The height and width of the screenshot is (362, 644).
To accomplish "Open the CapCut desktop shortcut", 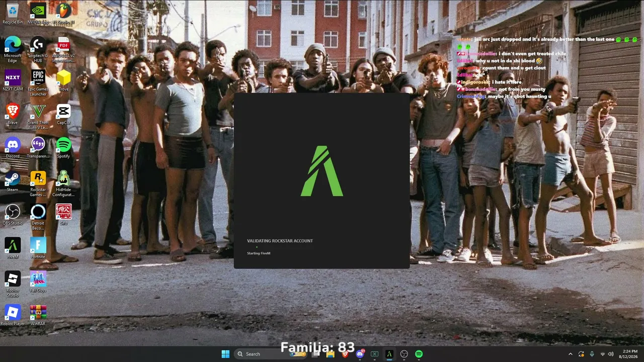I will click(63, 114).
